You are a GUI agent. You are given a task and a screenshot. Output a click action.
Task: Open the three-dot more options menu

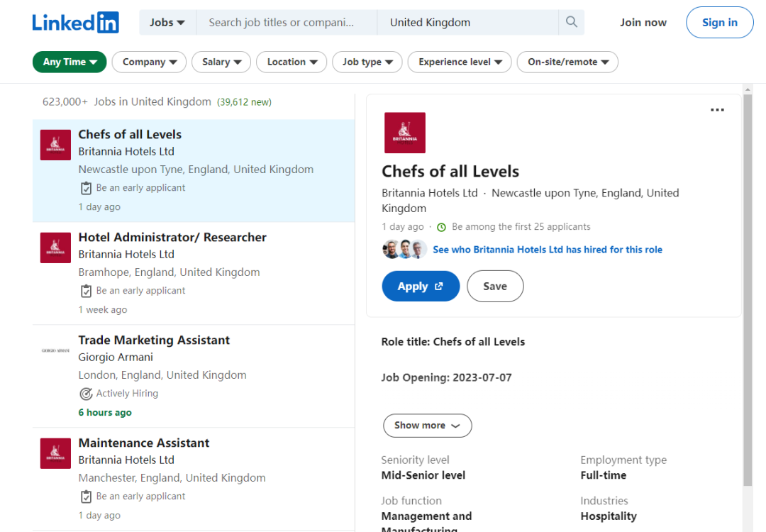coord(717,110)
